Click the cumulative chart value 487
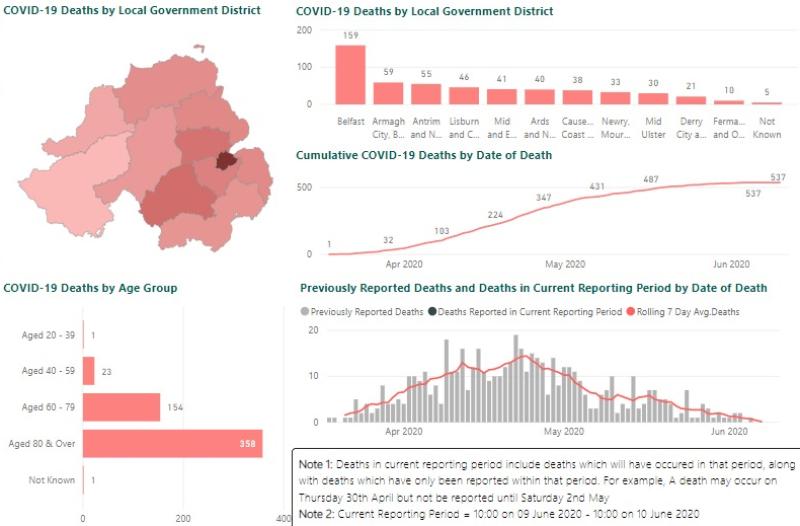800x526 pixels. point(651,179)
